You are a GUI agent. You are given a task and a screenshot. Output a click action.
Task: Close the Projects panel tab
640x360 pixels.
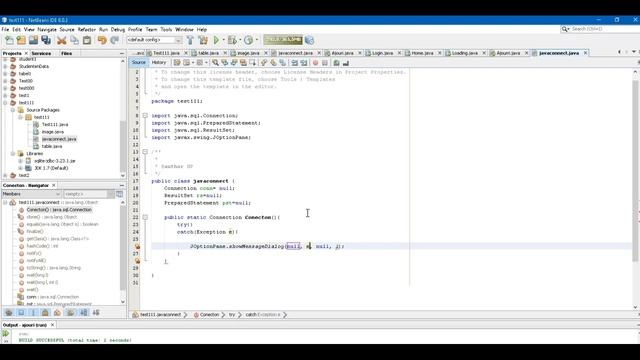click(x=27, y=53)
